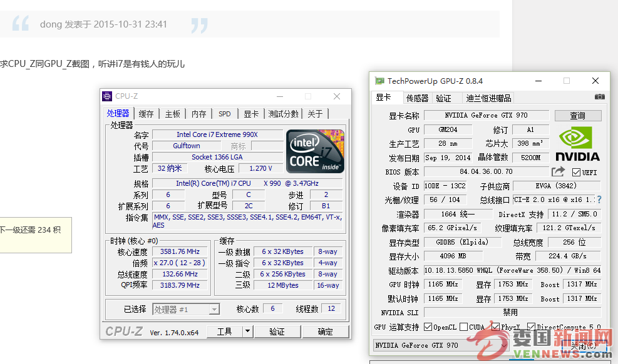
Task: Click the 名字 field Intel Core i7 Extreme 990X
Action: 217,134
